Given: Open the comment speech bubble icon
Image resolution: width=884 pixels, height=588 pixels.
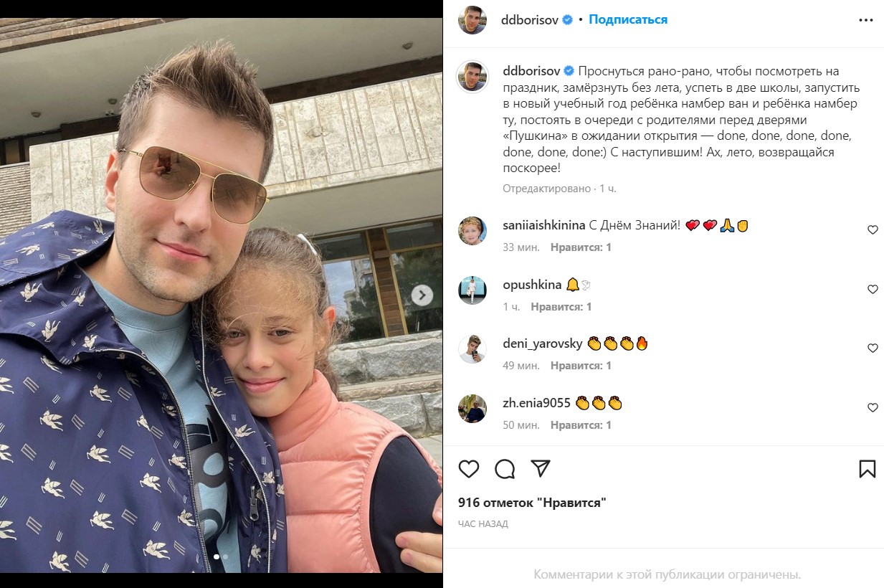Looking at the screenshot, I should click(x=505, y=469).
